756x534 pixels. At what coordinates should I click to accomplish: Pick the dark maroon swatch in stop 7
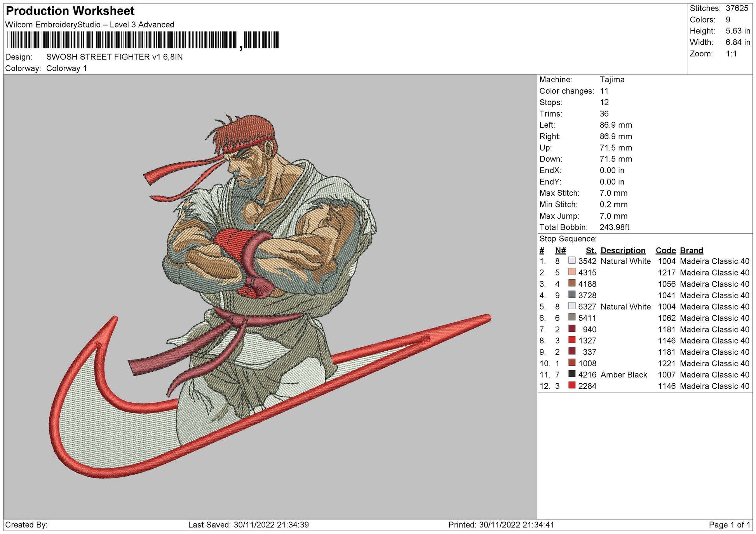coord(571,329)
